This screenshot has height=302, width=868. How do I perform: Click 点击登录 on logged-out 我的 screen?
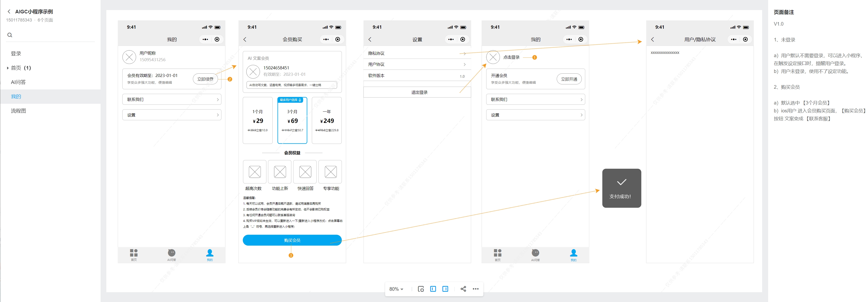[511, 57]
